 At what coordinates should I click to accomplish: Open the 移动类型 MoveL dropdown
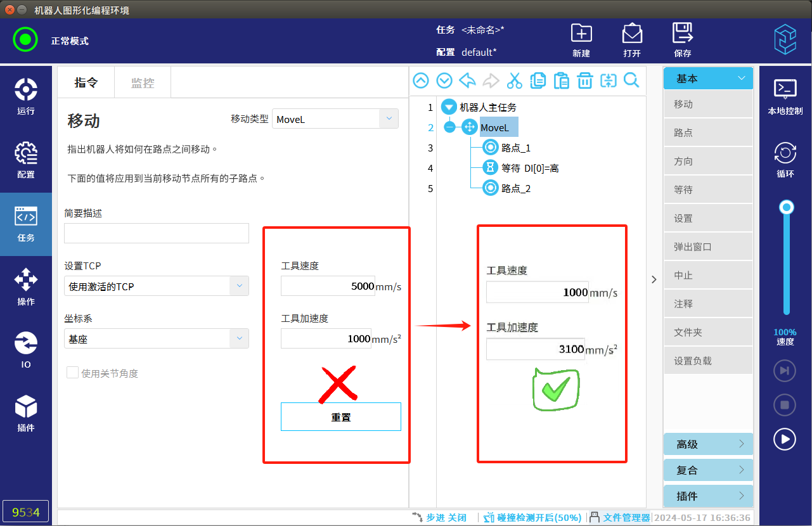(x=335, y=119)
